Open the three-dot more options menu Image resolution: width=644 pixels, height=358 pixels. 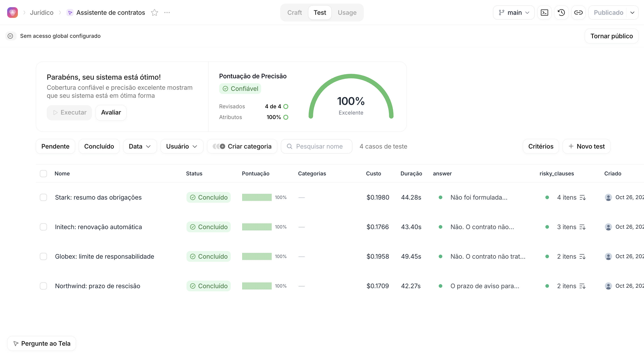167,13
